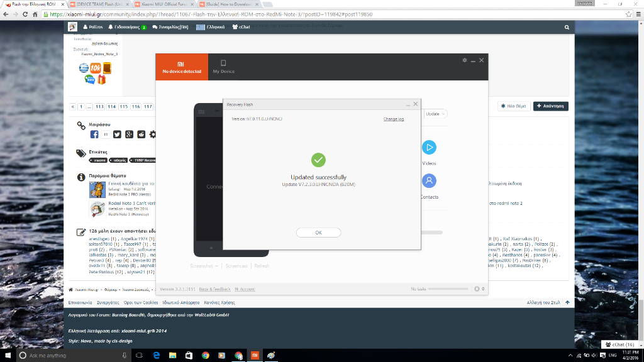The width and height of the screenshot is (644, 362).
Task: Share the thread on Reddit
Action: coord(142,134)
